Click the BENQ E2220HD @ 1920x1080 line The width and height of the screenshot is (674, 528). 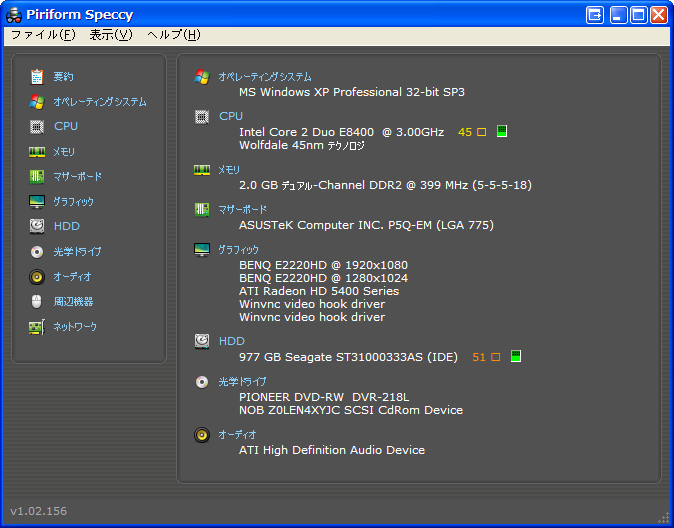323,265
